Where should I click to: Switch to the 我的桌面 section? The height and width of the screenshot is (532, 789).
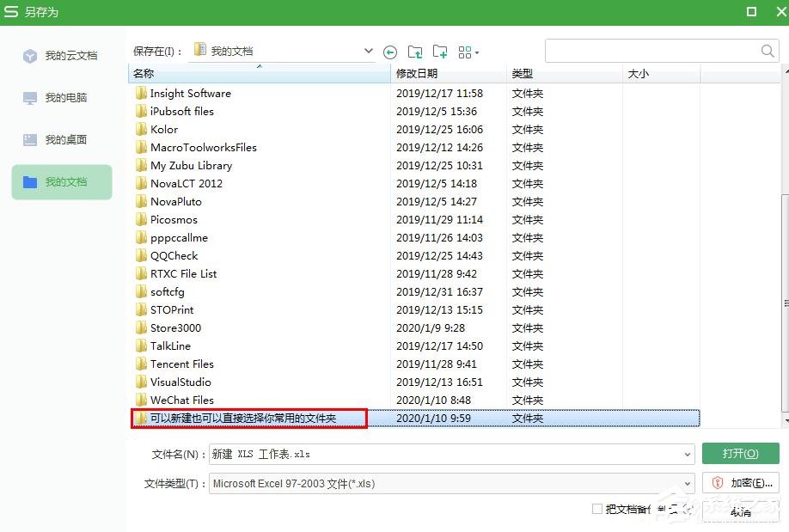coord(61,139)
